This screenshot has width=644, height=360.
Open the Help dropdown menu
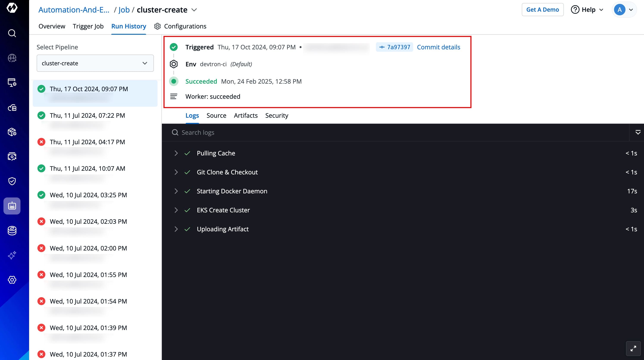point(587,9)
